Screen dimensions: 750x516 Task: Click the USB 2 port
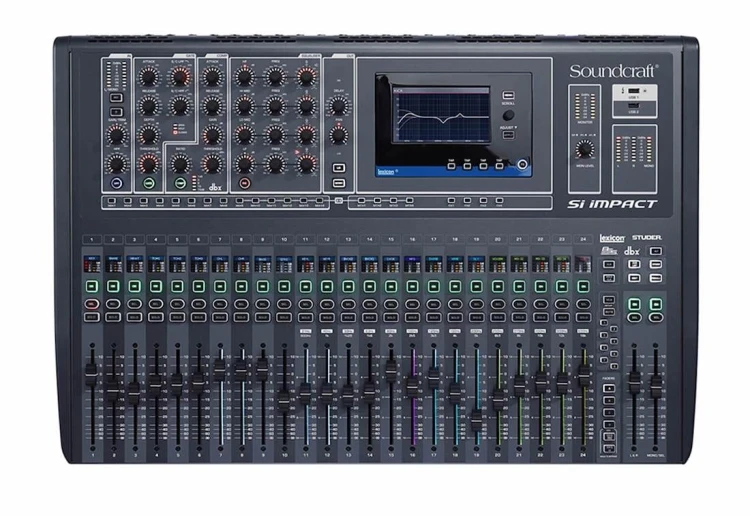pos(634,106)
